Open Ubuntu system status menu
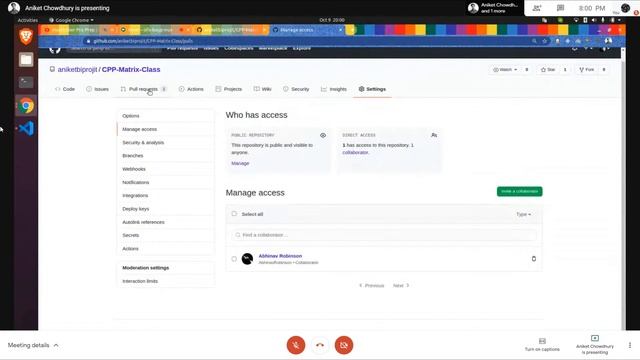Viewport: 640px width, 360px height. 597,20
